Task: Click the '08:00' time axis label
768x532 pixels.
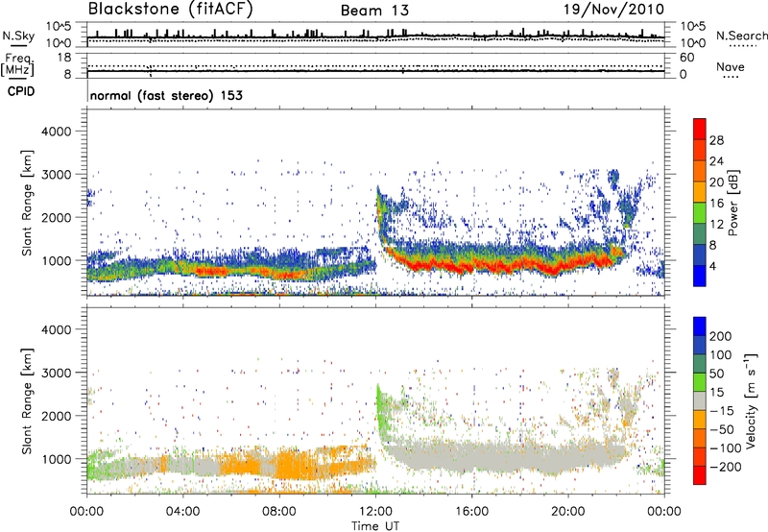Action: pyautogui.click(x=279, y=512)
